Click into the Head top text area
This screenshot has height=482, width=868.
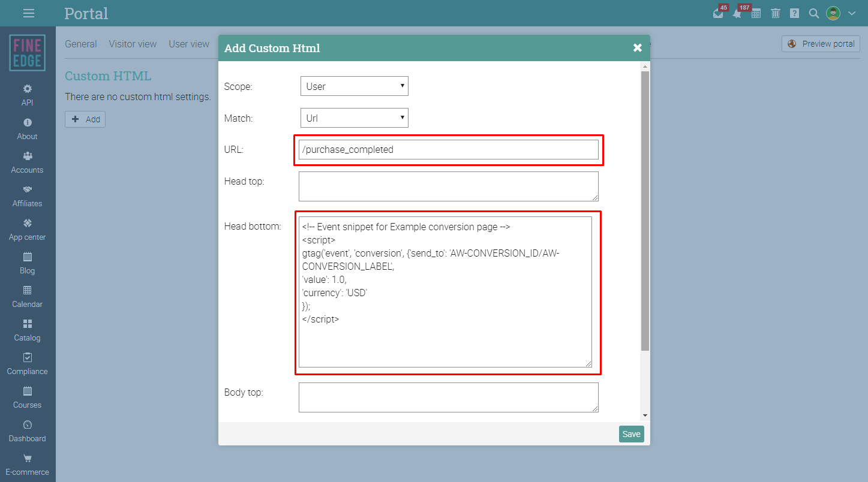449,186
